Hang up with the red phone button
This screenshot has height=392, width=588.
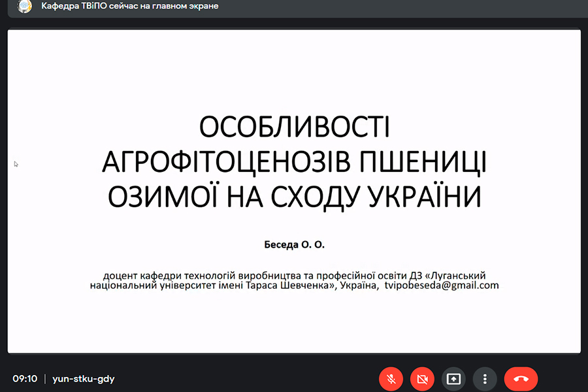point(521,378)
